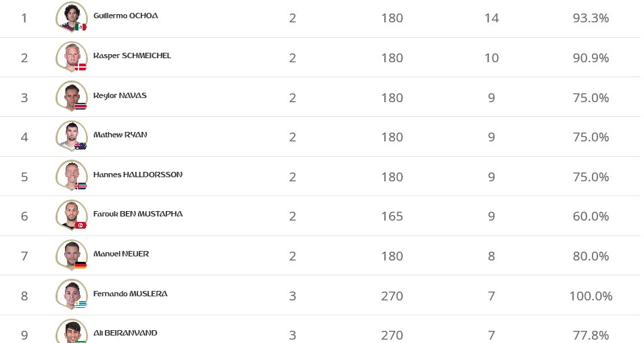Select Ali BEIRANVAND name link

[x=126, y=333]
